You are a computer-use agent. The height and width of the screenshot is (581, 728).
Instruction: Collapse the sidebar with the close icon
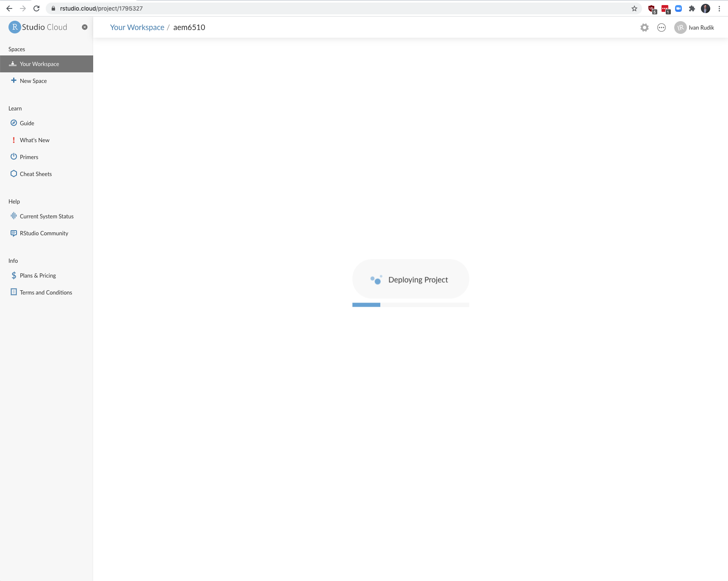point(85,27)
